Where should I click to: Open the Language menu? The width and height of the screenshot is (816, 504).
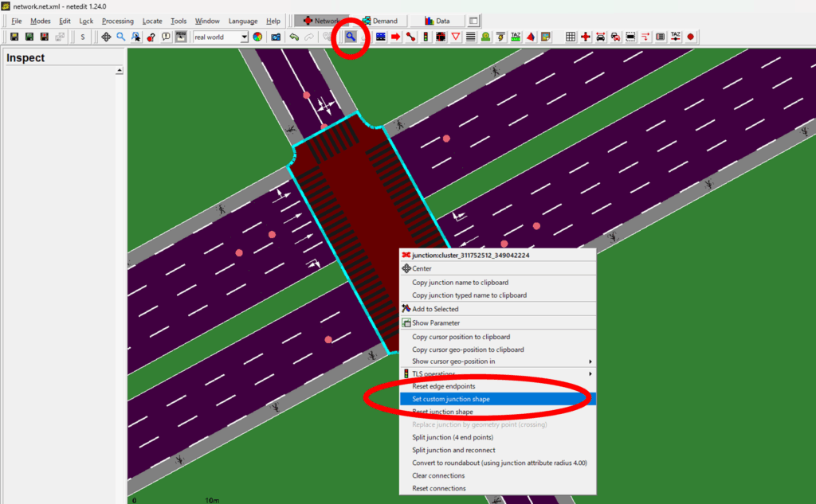tap(243, 21)
